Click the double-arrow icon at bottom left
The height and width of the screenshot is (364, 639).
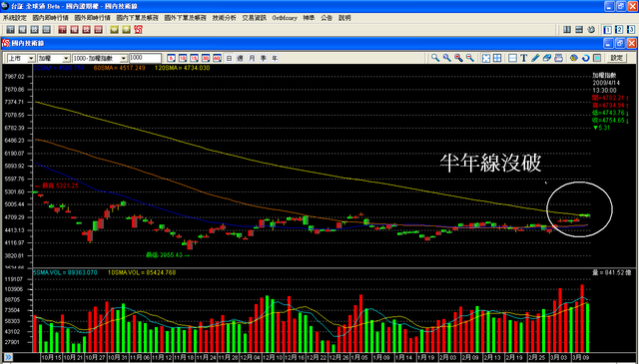(8, 357)
